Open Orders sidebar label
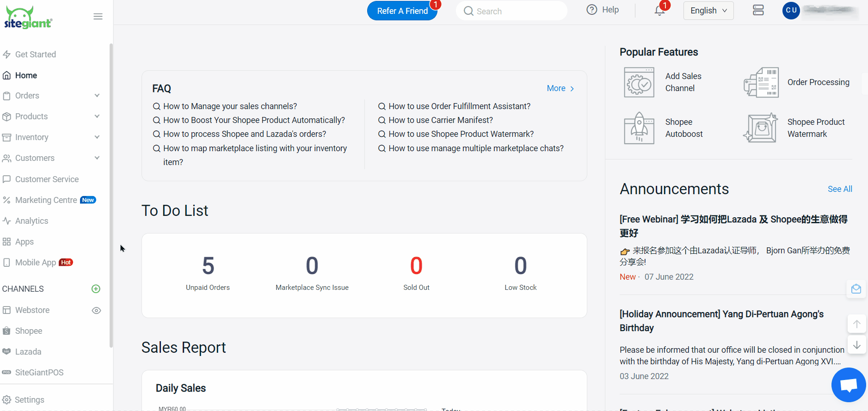The width and height of the screenshot is (868, 411). [27, 96]
